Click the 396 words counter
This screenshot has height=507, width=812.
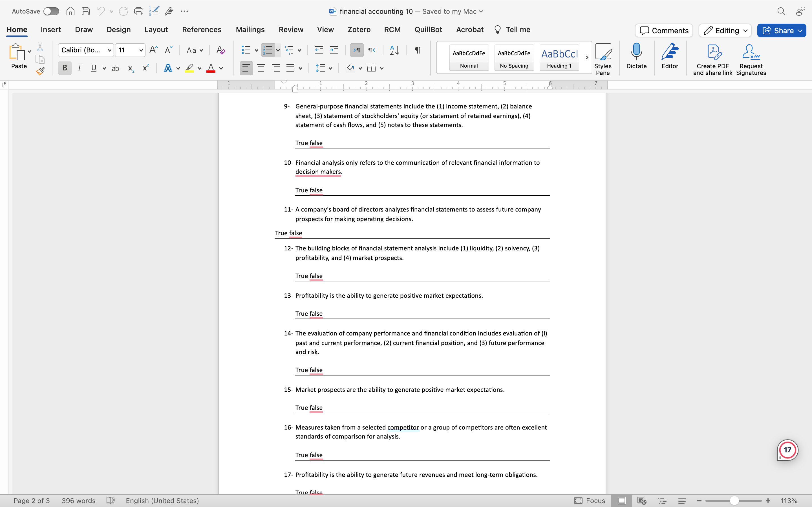[x=78, y=501]
